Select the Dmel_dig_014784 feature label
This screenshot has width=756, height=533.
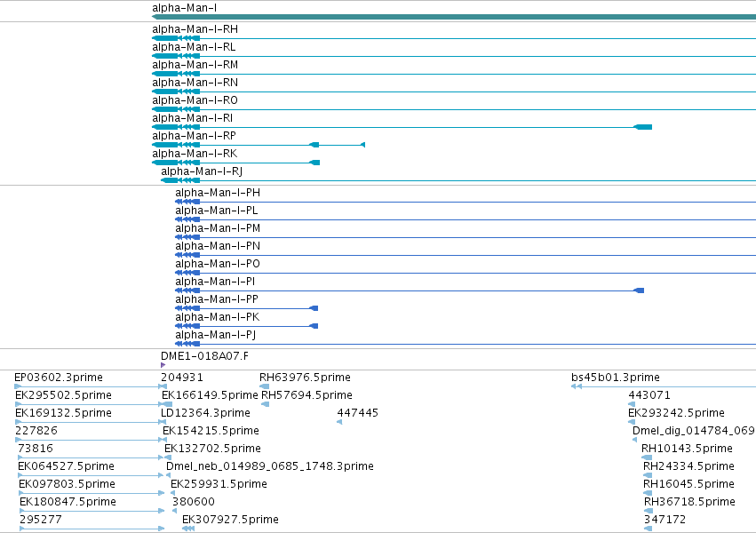694,431
